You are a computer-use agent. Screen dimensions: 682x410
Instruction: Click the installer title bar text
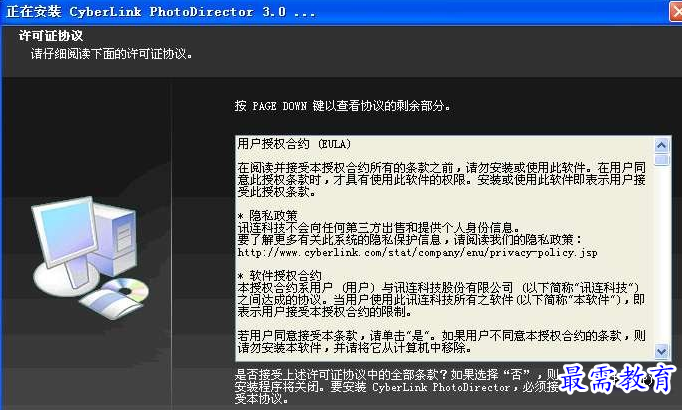[161, 12]
